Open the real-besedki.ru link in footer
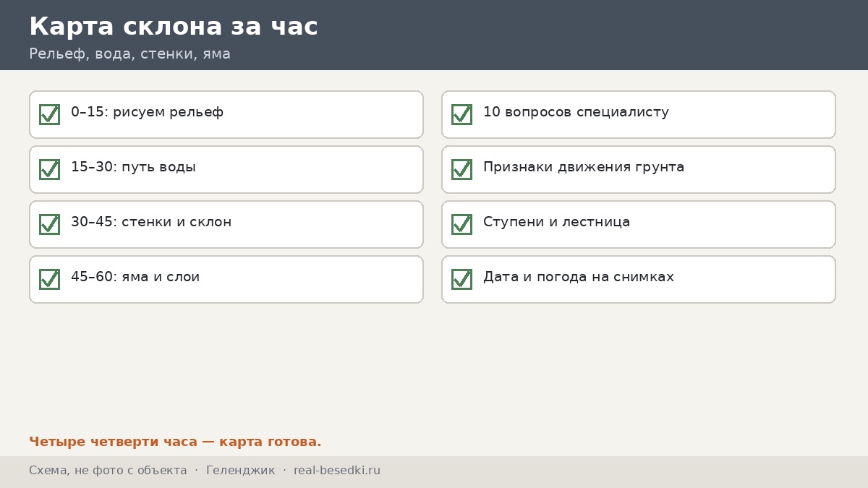 click(337, 471)
